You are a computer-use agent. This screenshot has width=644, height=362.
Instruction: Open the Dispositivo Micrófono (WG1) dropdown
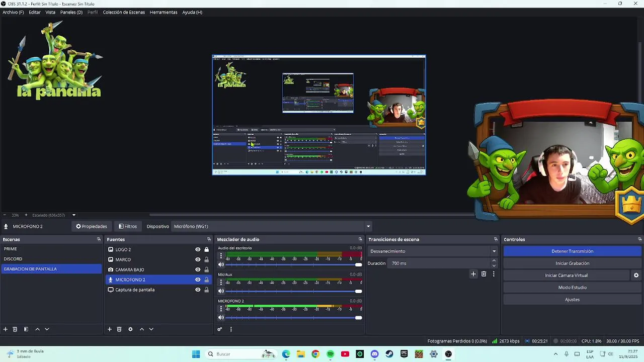pos(272,226)
